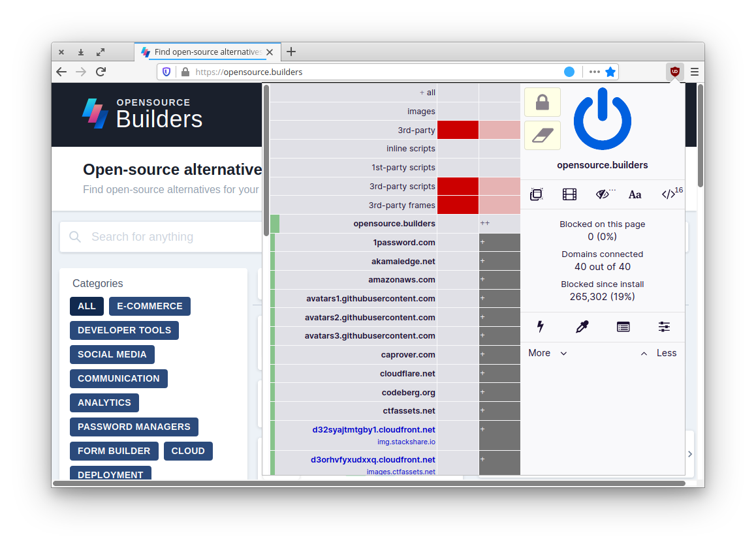Reload the current page
The width and height of the screenshot is (756, 548).
101,72
